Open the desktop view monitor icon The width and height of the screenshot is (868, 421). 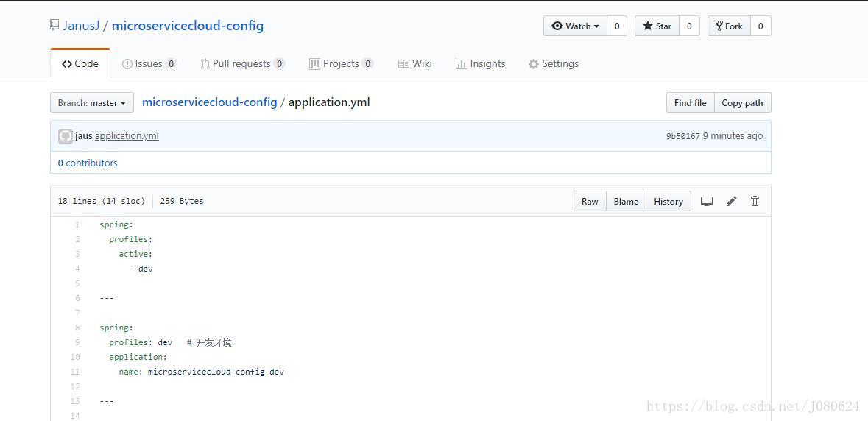pyautogui.click(x=706, y=202)
